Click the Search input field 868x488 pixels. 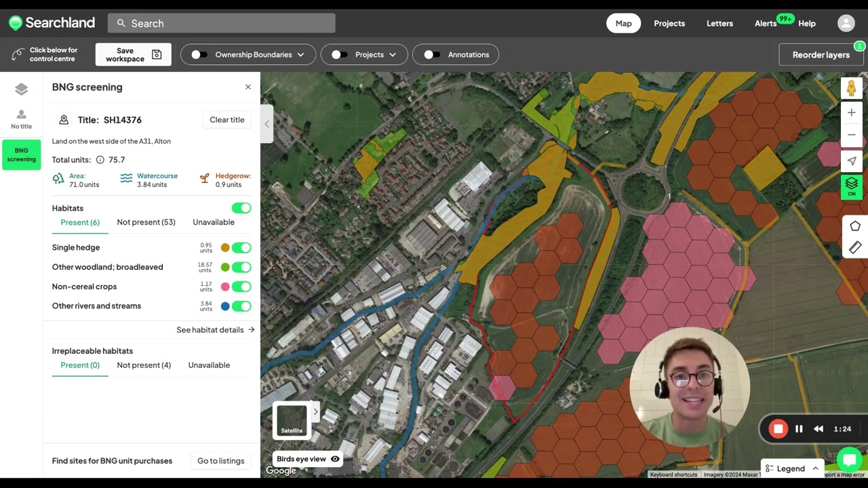221,23
